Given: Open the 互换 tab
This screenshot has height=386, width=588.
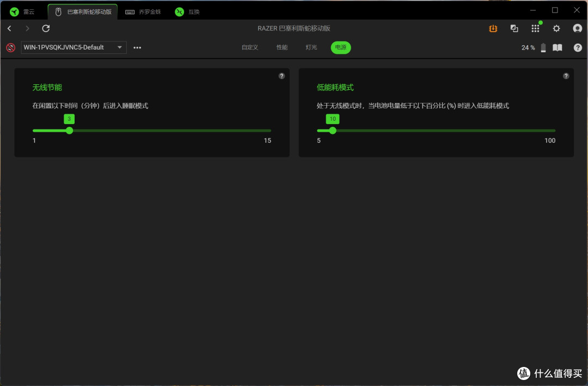Looking at the screenshot, I should pyautogui.click(x=187, y=11).
